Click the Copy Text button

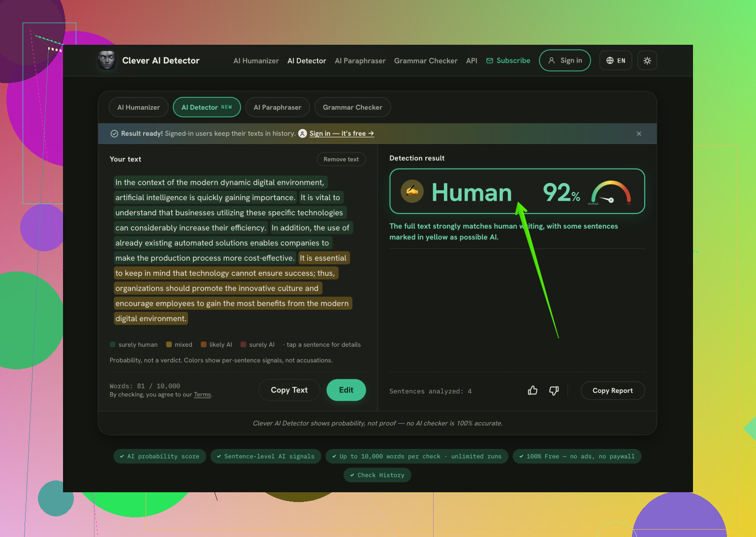[289, 390]
